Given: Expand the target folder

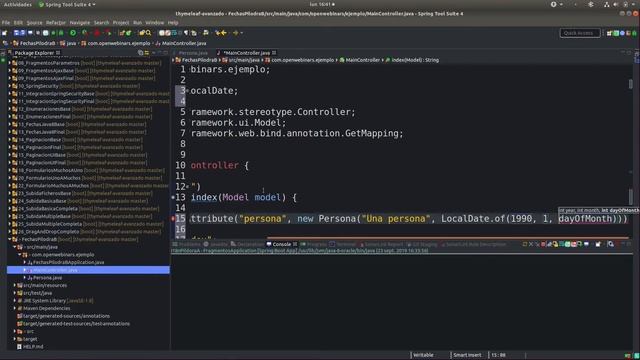Looking at the screenshot, I should (x=15, y=339).
